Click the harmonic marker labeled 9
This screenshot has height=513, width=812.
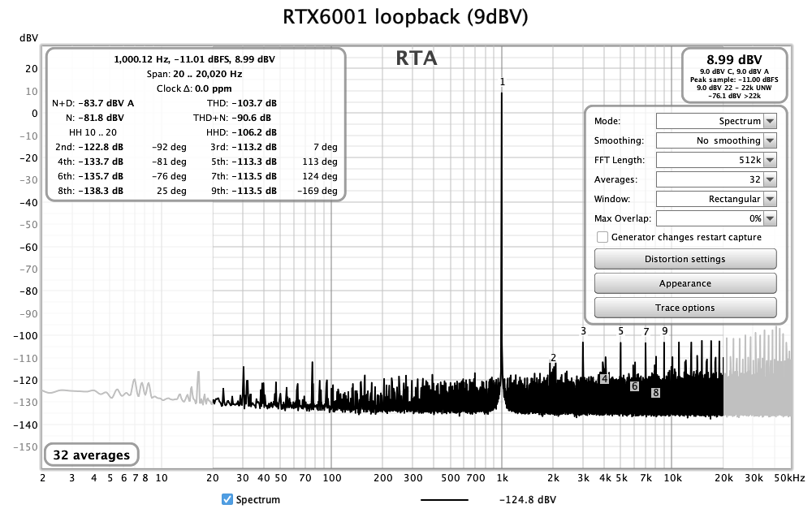pos(665,331)
